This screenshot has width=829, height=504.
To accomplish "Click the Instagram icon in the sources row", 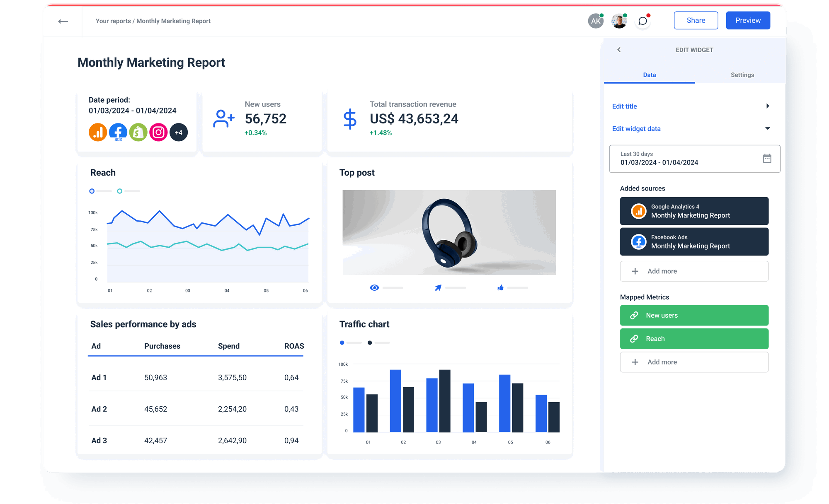I will 158,132.
